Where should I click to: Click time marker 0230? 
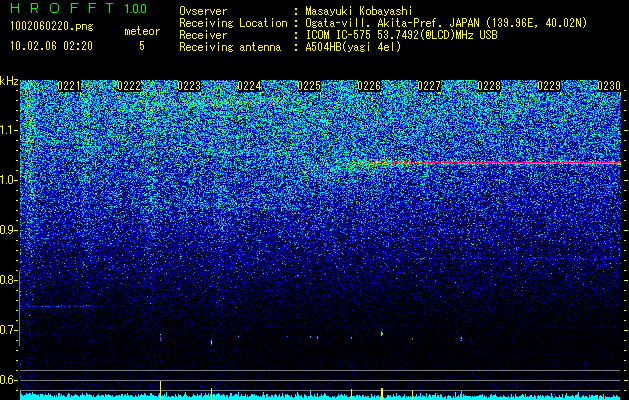tap(609, 86)
